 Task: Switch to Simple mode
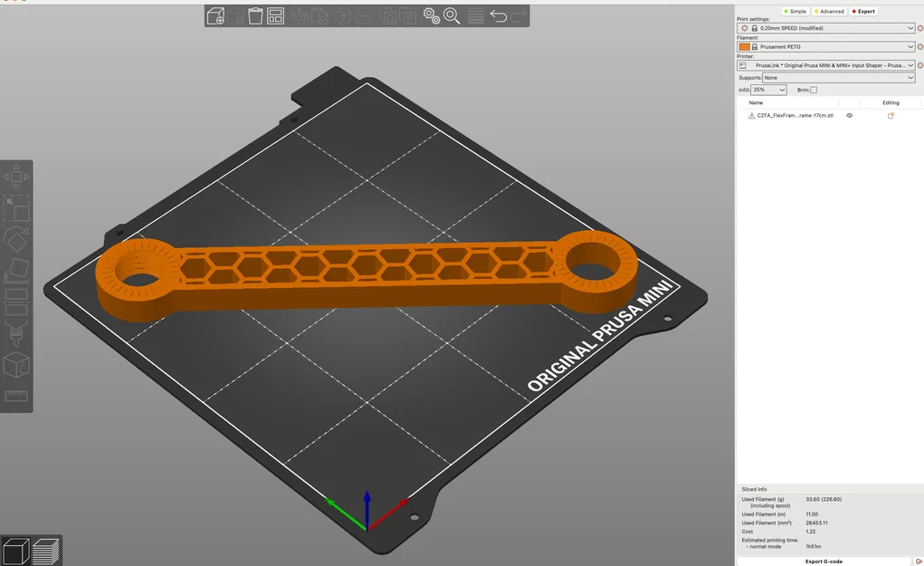[795, 11]
